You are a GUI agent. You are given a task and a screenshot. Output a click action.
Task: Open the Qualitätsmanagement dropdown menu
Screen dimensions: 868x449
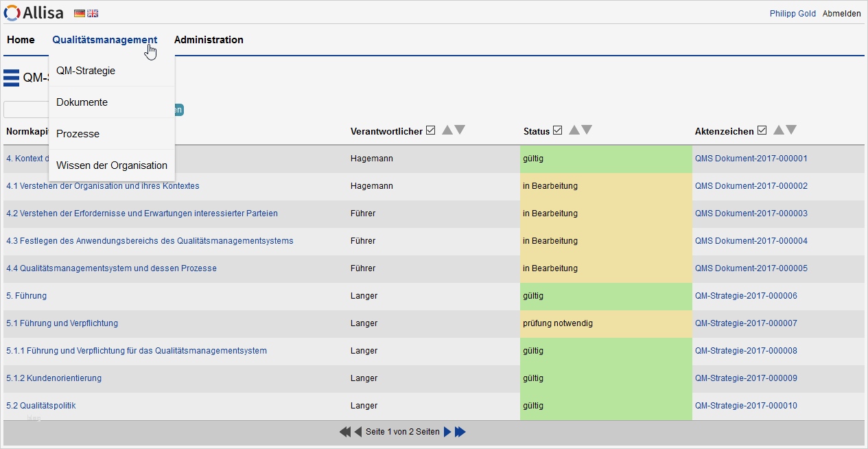click(104, 40)
